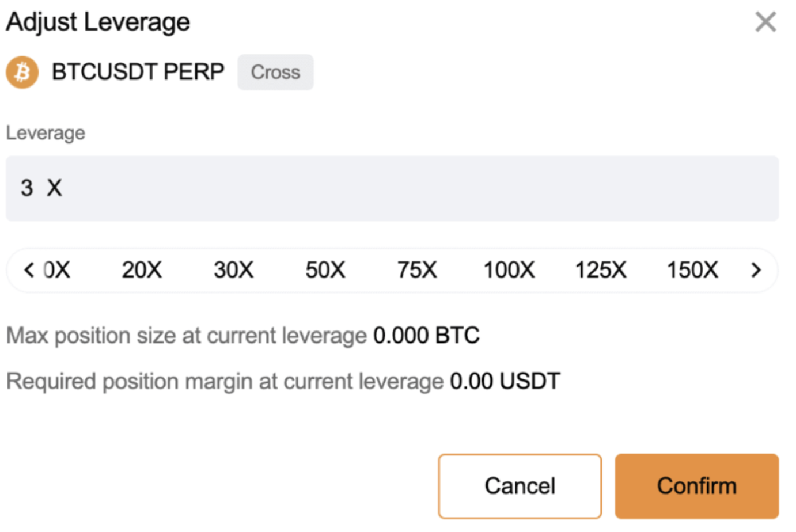Image resolution: width=796 pixels, height=532 pixels.
Task: Confirm the leverage adjustment
Action: (696, 486)
